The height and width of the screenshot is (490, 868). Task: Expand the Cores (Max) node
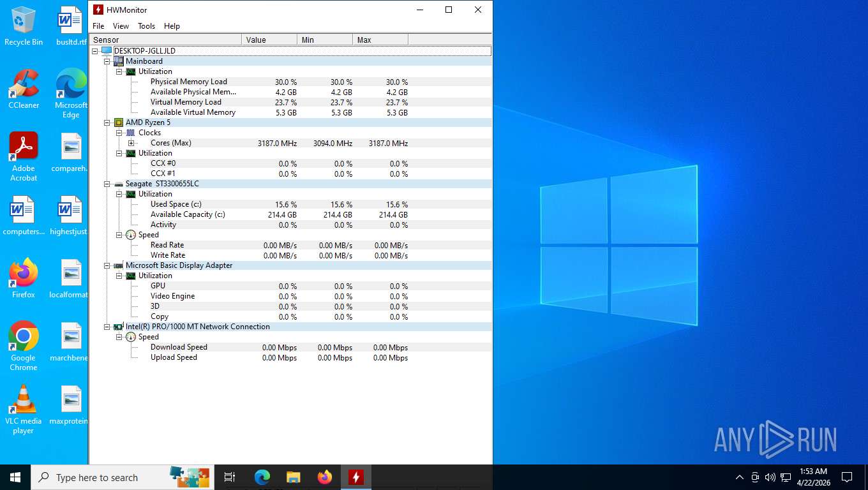coord(131,143)
